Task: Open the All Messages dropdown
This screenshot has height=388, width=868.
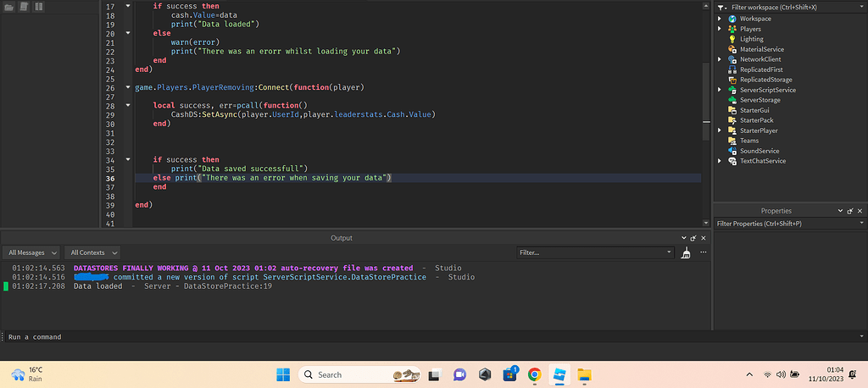Action: (32, 252)
